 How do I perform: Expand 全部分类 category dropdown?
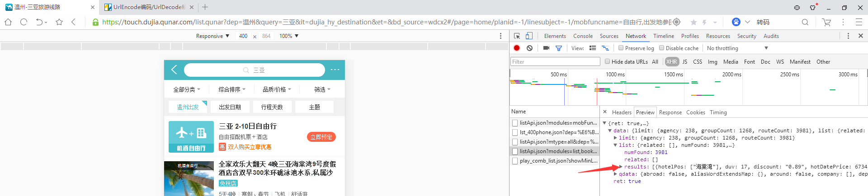tap(187, 89)
